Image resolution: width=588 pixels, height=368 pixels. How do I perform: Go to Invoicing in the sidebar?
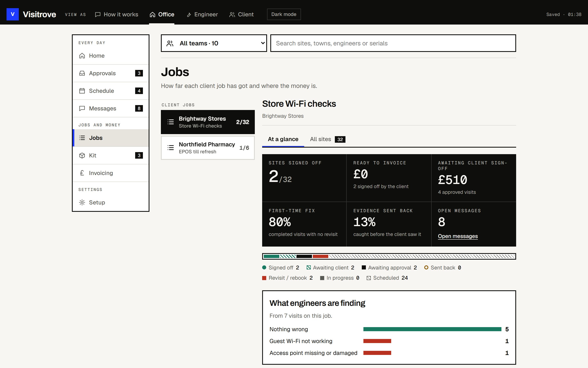click(x=110, y=173)
